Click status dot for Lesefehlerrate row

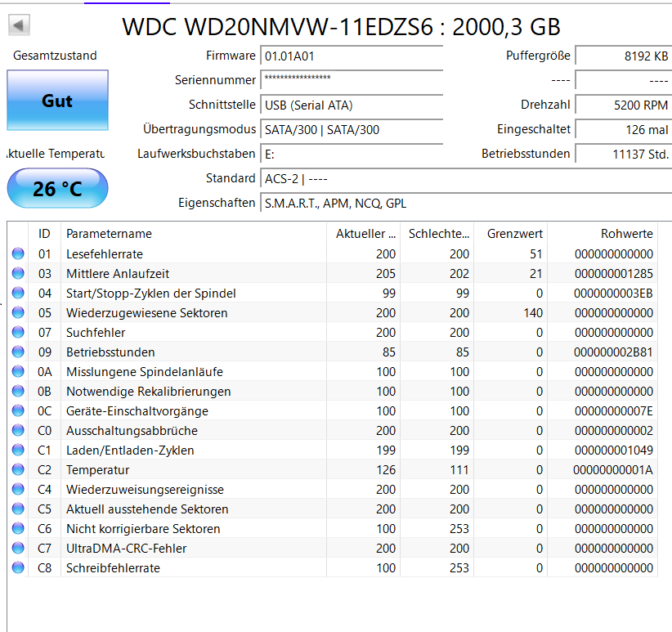(x=18, y=253)
